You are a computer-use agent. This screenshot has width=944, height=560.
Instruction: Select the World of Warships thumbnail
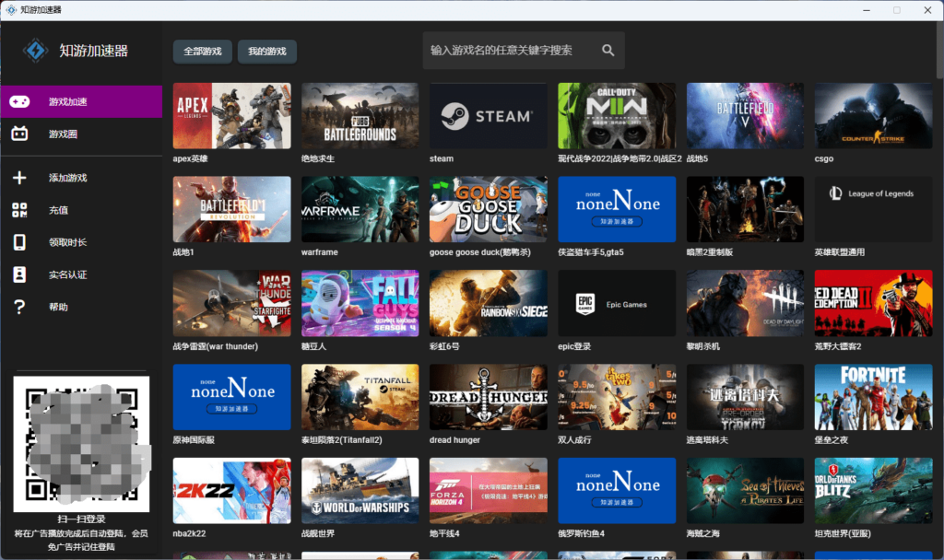click(360, 491)
